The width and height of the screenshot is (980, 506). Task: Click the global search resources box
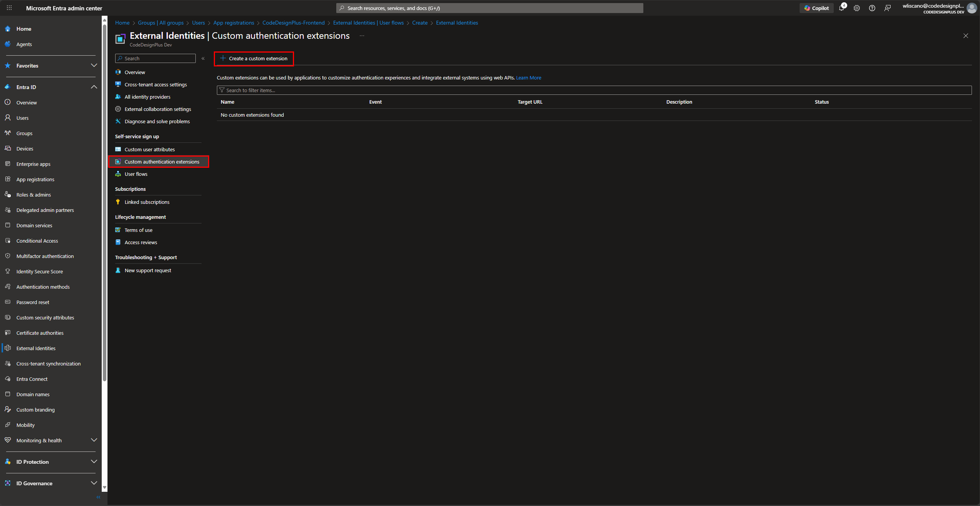pyautogui.click(x=489, y=8)
